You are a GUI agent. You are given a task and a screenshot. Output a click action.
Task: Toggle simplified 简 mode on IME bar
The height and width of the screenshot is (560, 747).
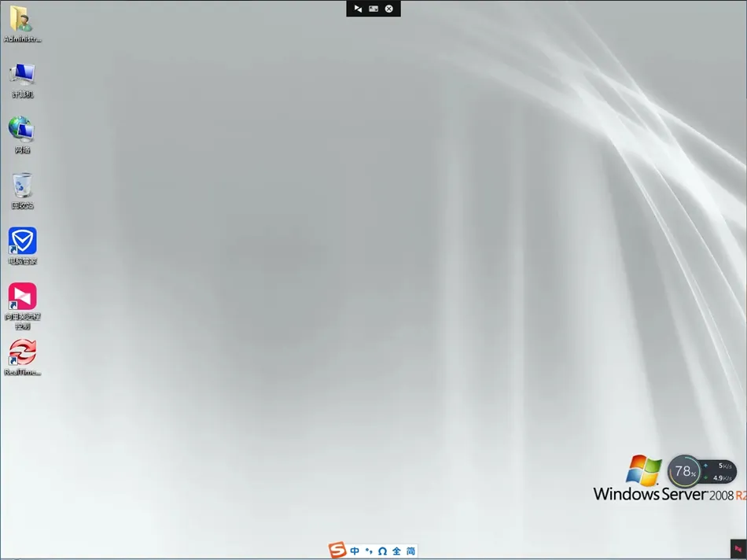tap(410, 551)
